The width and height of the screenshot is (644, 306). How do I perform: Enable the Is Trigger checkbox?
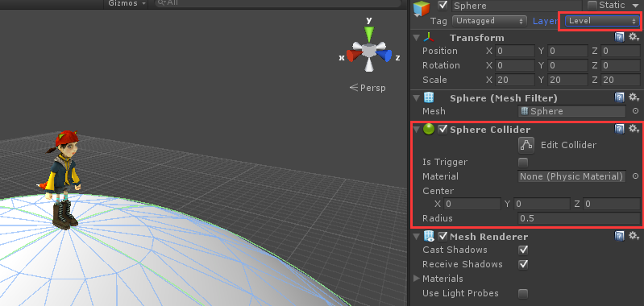point(523,163)
